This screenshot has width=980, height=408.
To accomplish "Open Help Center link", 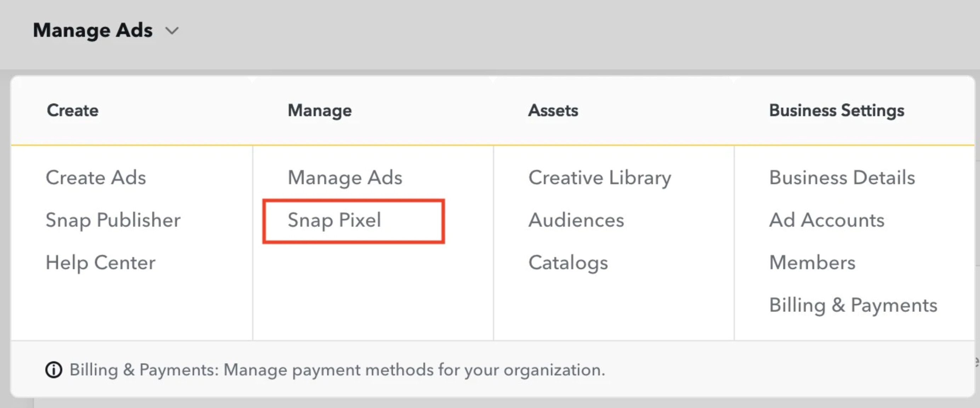I will [101, 263].
